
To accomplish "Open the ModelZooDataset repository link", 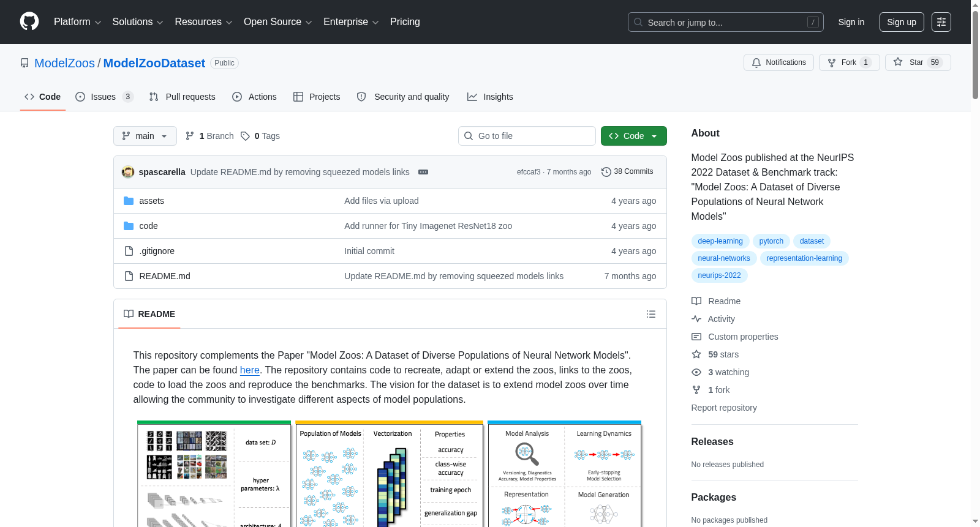I will pos(154,63).
